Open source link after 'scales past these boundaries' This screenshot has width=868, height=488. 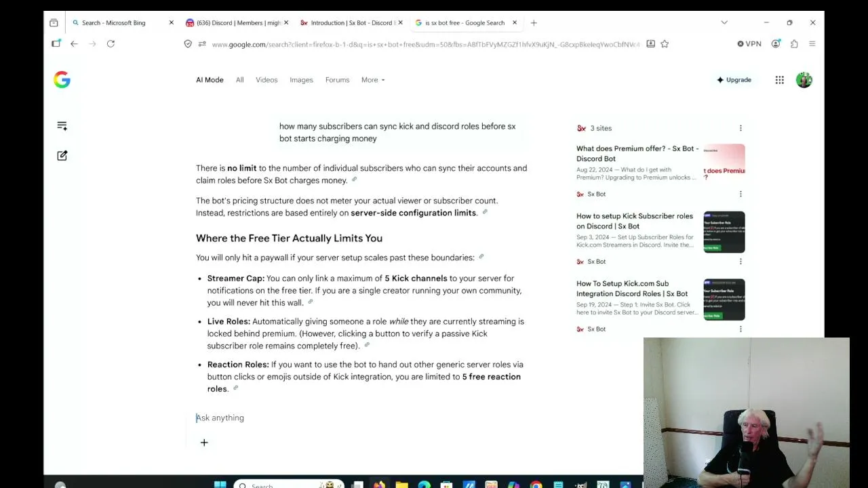pos(481,258)
